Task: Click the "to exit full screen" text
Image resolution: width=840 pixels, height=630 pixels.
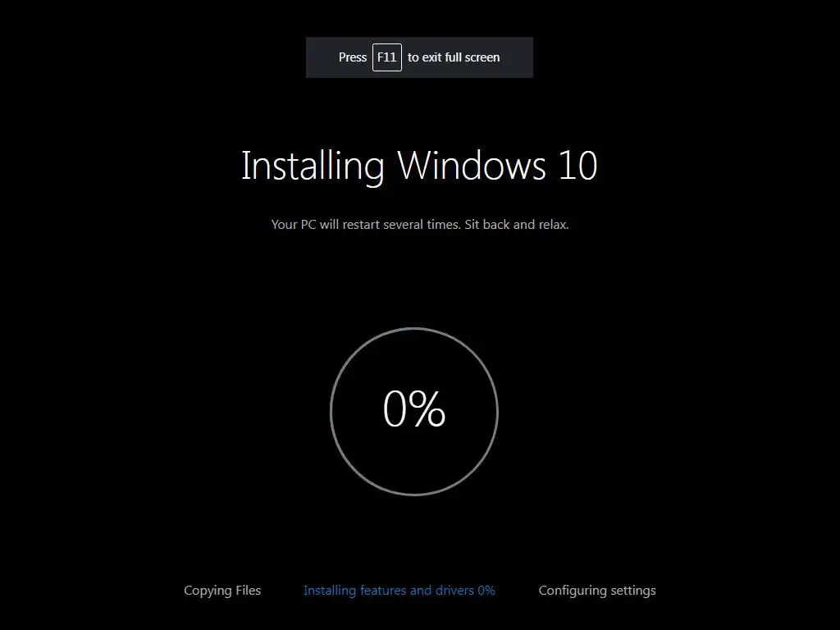Action: (x=454, y=57)
